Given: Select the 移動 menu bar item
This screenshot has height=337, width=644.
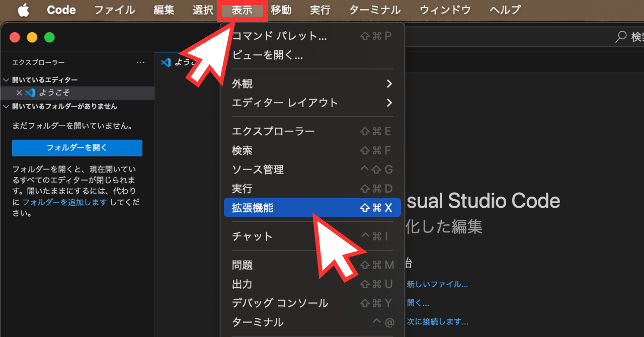Looking at the screenshot, I should point(281,10).
